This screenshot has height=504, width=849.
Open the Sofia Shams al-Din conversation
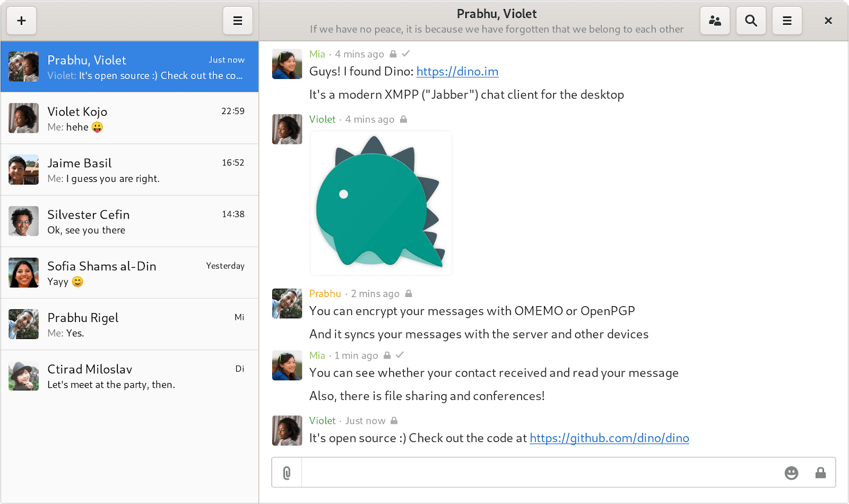(129, 273)
